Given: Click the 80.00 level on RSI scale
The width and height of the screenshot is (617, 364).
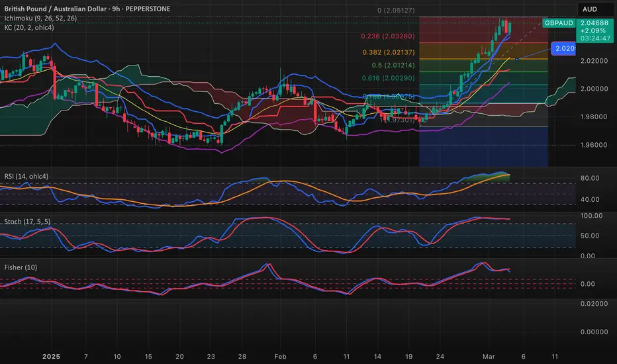Looking at the screenshot, I should pos(590,179).
